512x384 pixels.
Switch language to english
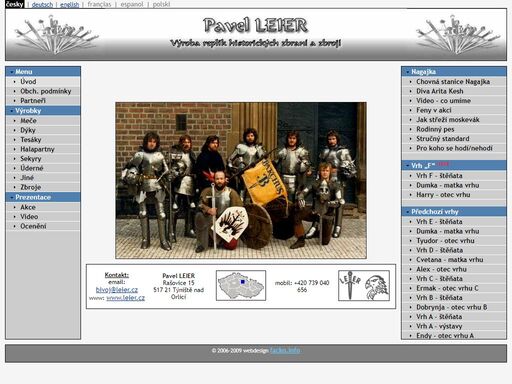pyautogui.click(x=69, y=4)
